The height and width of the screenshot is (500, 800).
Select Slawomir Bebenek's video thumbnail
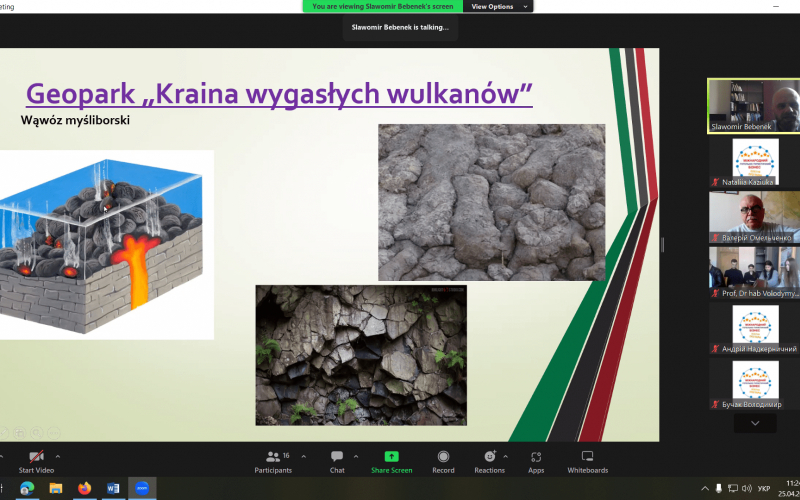(754, 106)
